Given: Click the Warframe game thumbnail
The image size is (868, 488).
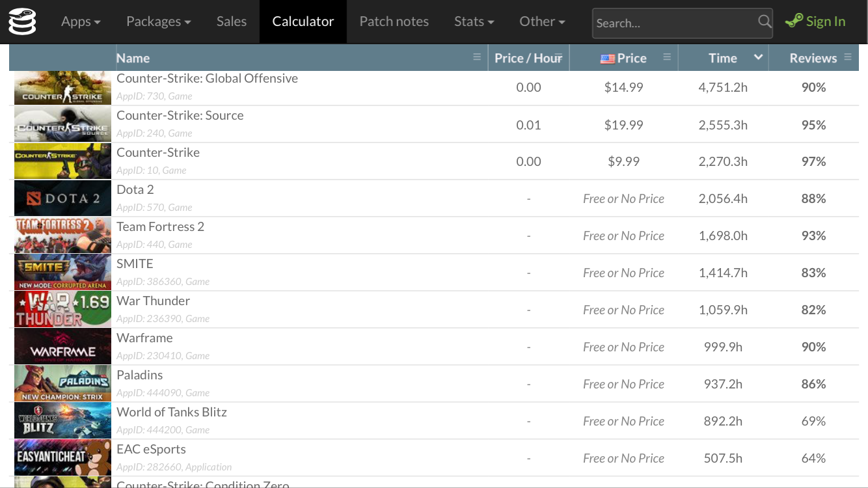Looking at the screenshot, I should [x=62, y=347].
